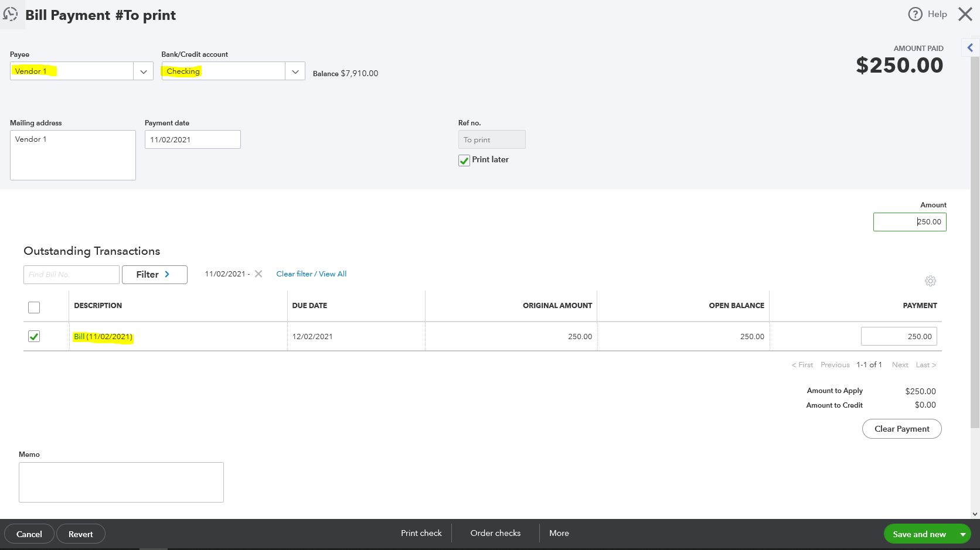Click into the Memo text box

pos(121,482)
